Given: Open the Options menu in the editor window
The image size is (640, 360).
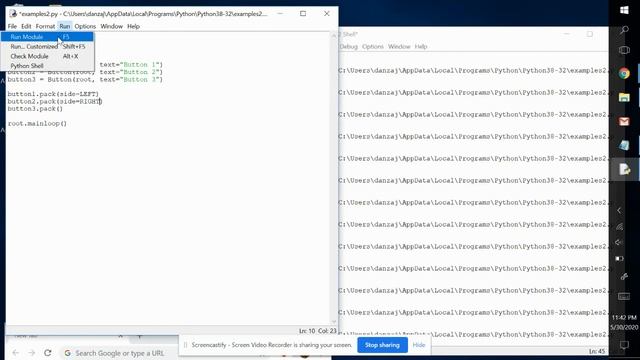Looking at the screenshot, I should click(x=85, y=26).
